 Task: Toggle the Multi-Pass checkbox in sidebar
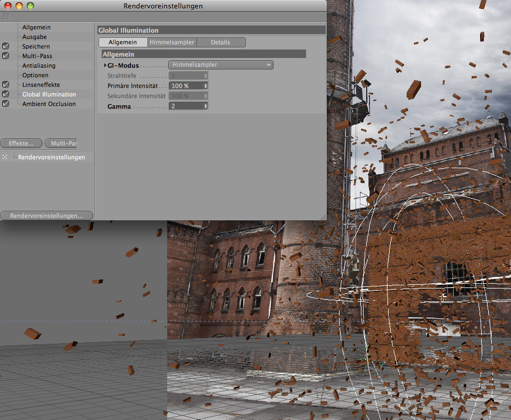[6, 56]
